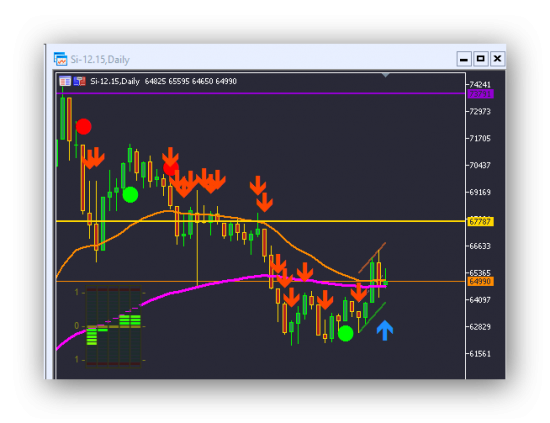Select the orange 64990 price label
Screen dimensions: 550x423
481,282
